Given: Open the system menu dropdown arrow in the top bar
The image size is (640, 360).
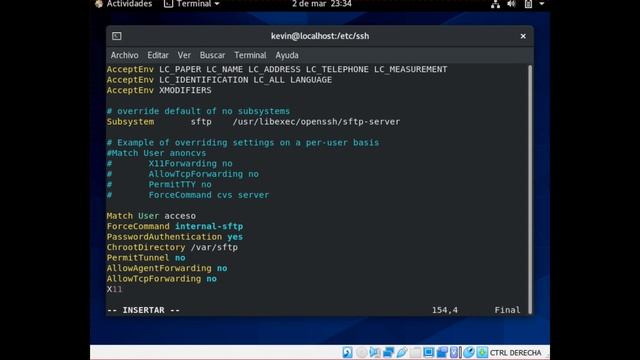Looking at the screenshot, I should (x=542, y=4).
